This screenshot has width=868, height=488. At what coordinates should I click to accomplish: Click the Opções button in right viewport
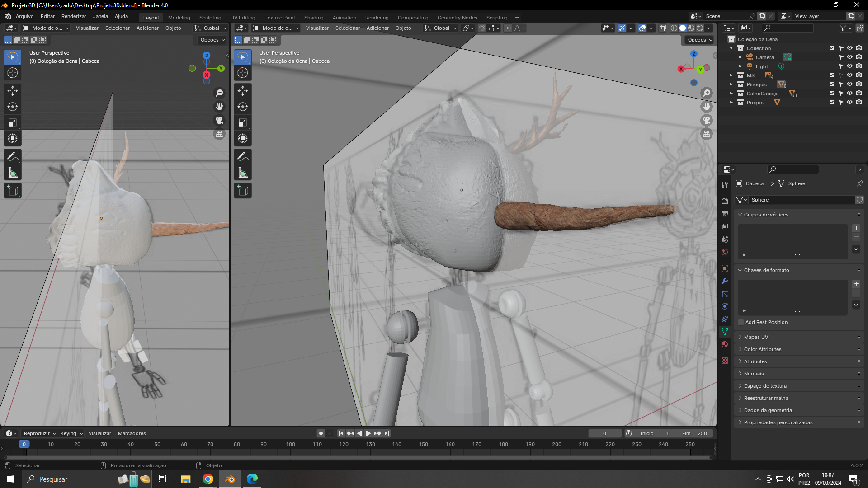click(700, 40)
